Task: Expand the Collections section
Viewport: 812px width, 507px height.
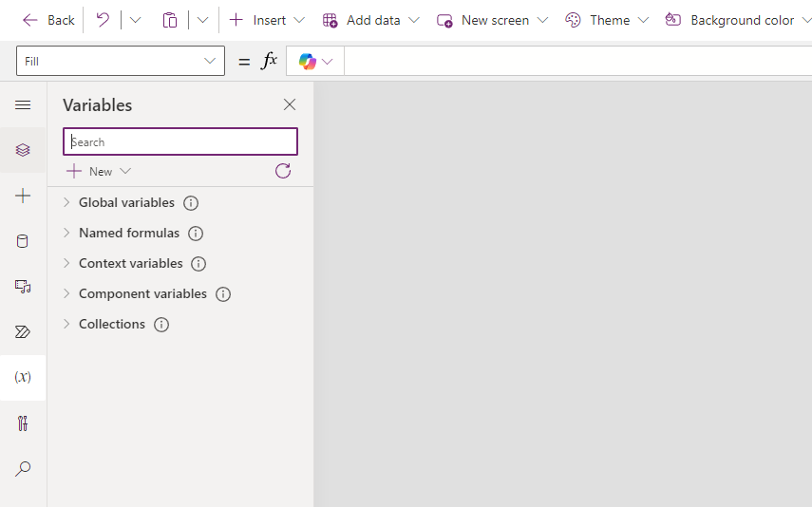Action: [x=66, y=324]
